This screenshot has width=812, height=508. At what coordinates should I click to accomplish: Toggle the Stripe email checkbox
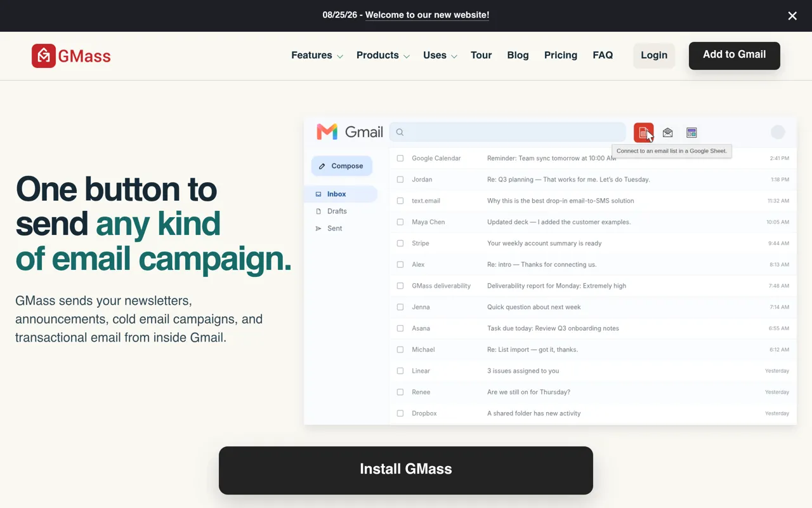click(x=400, y=243)
